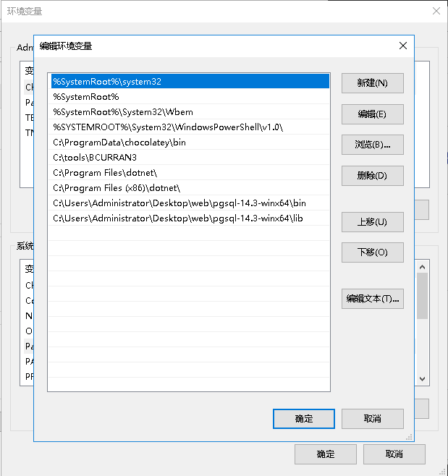Select the %SystemRoot% path entry

189,97
